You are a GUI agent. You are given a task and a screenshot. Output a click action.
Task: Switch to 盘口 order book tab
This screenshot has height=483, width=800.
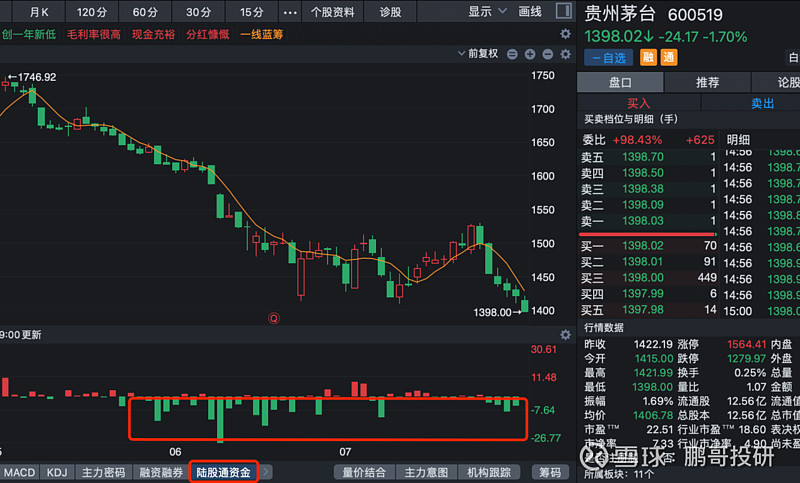pos(620,82)
